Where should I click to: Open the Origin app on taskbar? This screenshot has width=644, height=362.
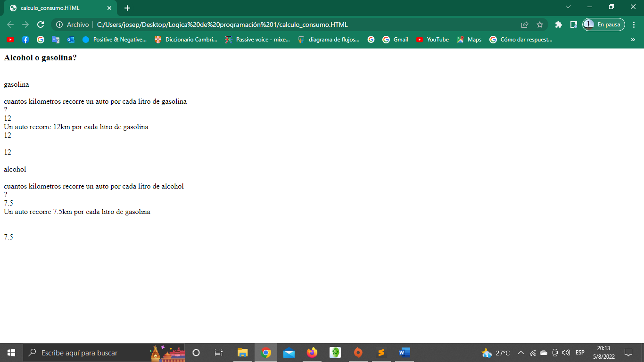[x=358, y=353]
